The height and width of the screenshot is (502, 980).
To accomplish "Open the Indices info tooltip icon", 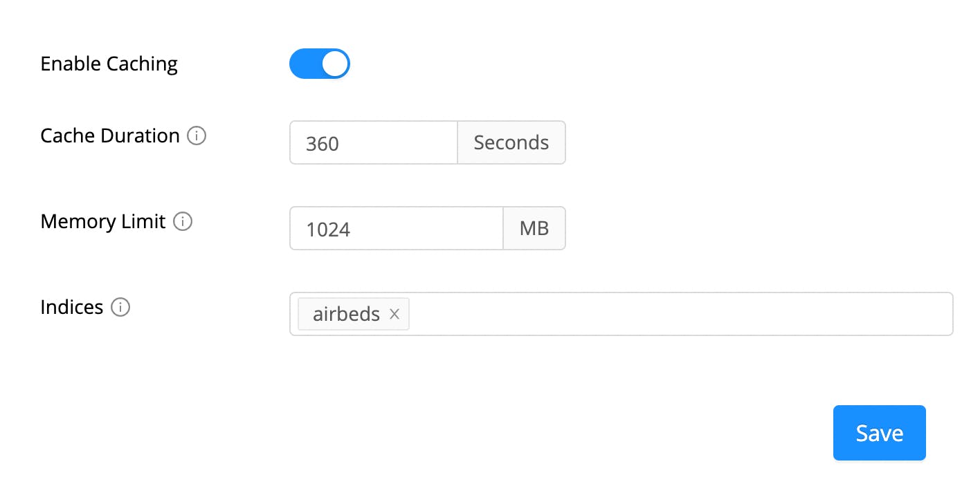I will [x=121, y=308].
